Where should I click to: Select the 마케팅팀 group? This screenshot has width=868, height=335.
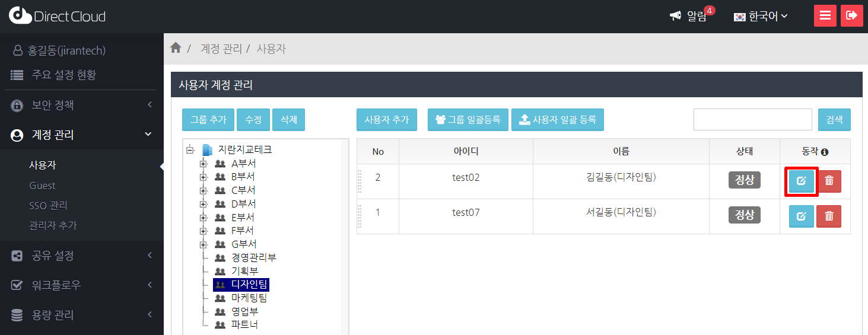click(x=249, y=298)
